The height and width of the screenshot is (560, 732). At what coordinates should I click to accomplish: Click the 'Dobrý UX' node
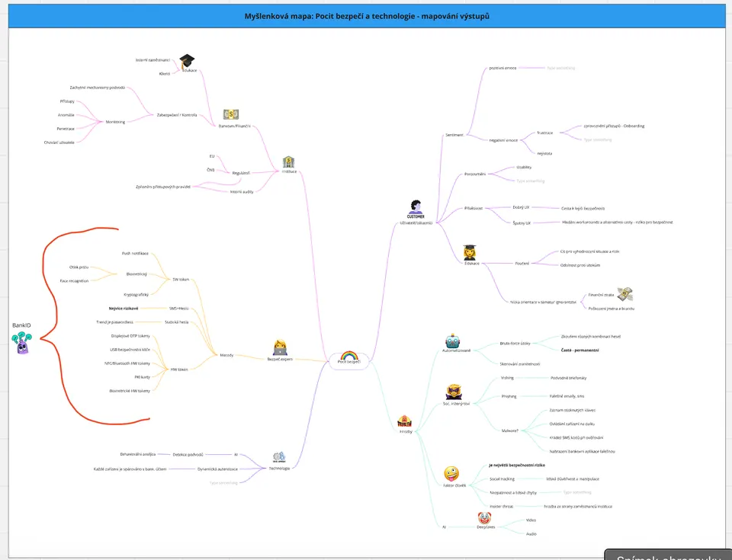pyautogui.click(x=521, y=207)
